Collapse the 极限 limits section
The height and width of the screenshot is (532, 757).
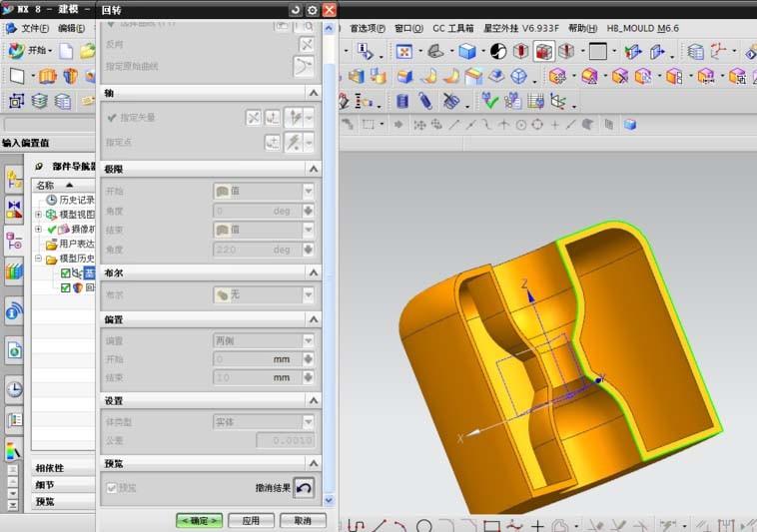point(314,169)
